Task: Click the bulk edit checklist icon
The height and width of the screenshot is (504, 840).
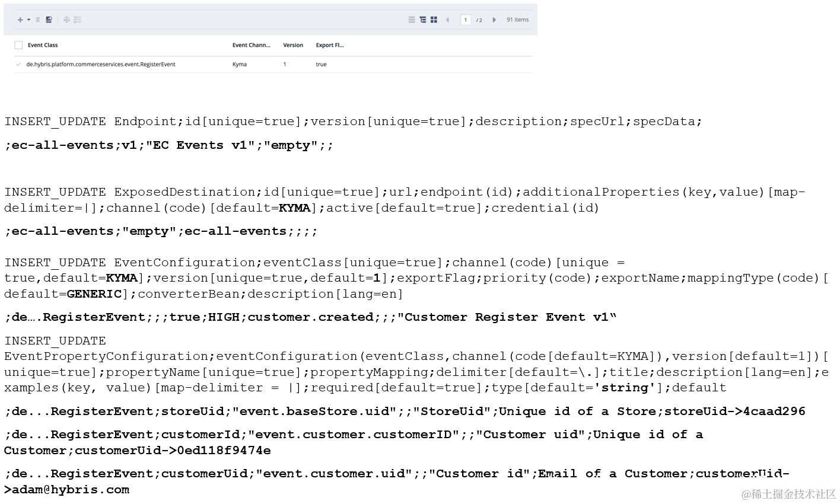Action: click(78, 20)
